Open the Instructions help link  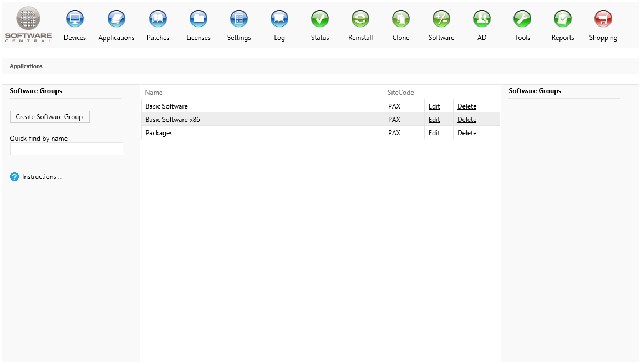[42, 177]
